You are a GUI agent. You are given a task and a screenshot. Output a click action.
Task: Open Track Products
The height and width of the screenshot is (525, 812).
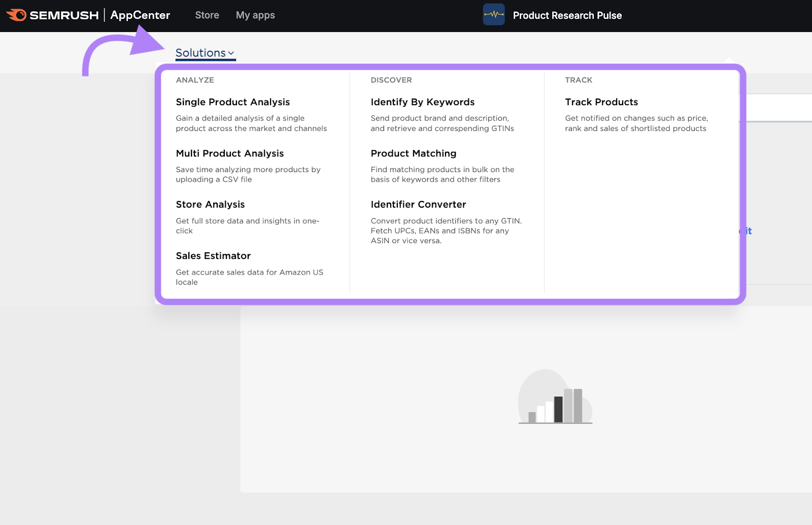[x=601, y=102]
